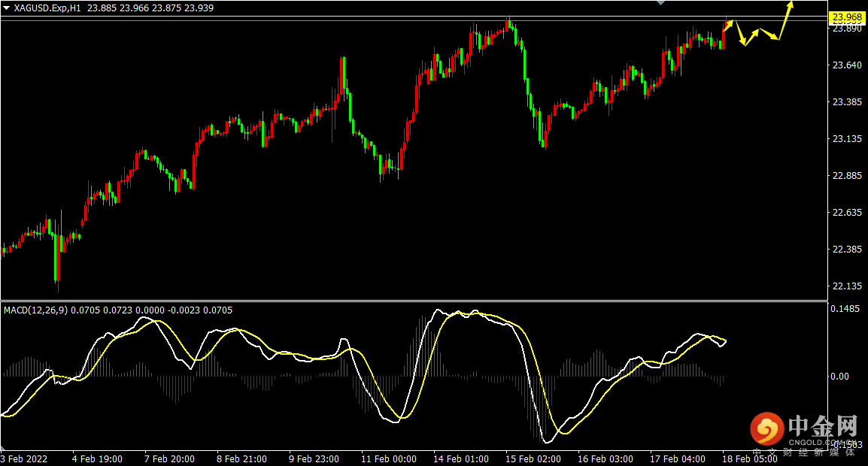Click the 0.00 MACD zero level label
Image resolution: width=868 pixels, height=466 pixels.
tap(839, 377)
